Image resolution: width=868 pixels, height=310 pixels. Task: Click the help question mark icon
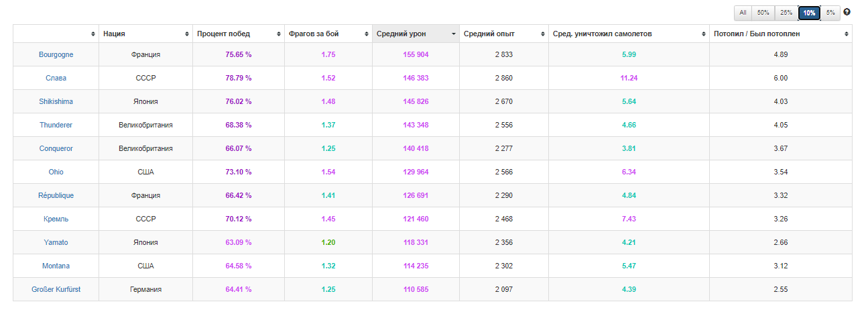(847, 12)
